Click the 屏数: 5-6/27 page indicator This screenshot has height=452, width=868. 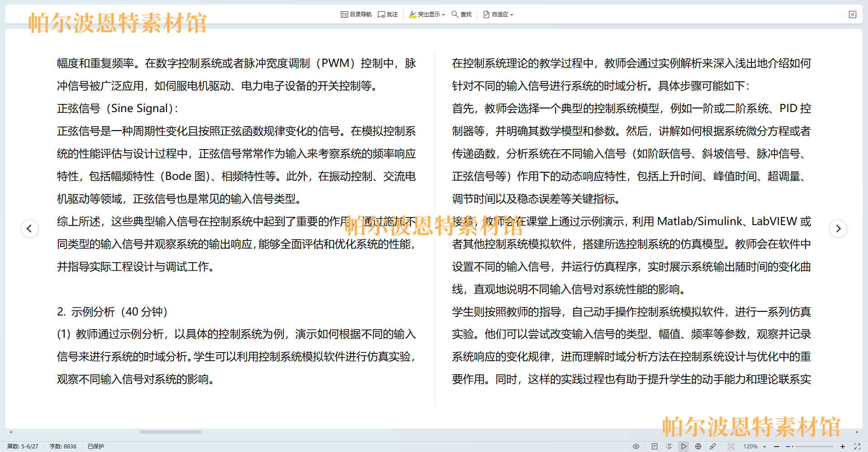click(x=23, y=446)
